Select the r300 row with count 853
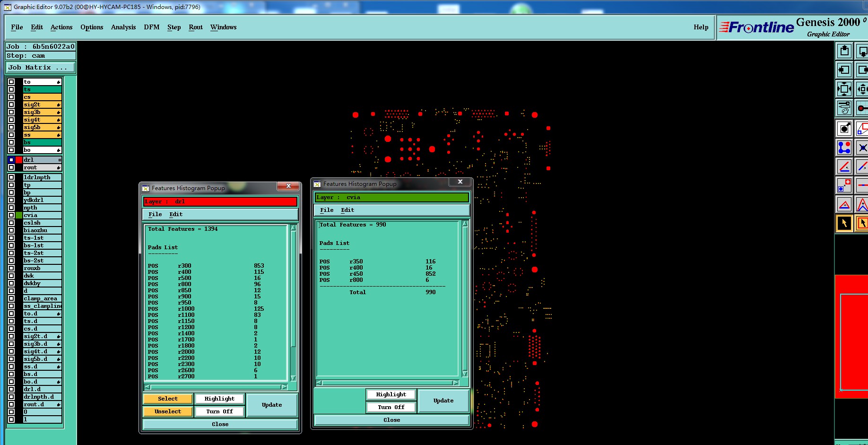 206,266
